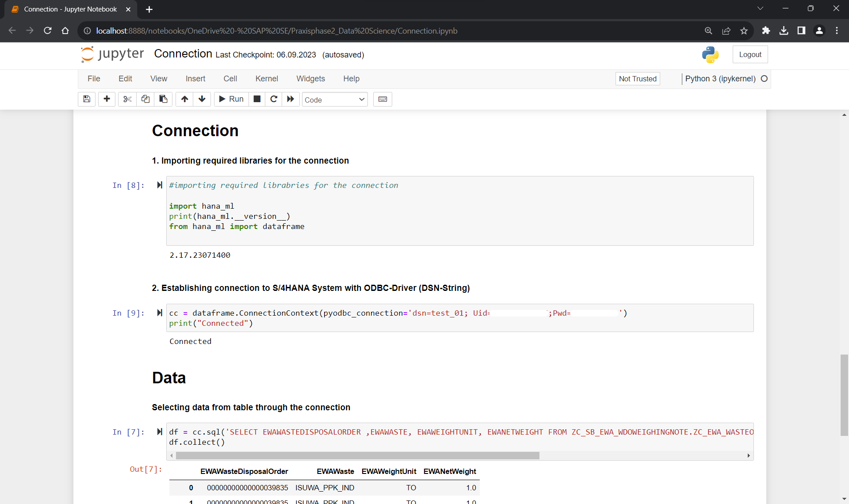Open the Widgets menu
The image size is (849, 504).
(310, 79)
